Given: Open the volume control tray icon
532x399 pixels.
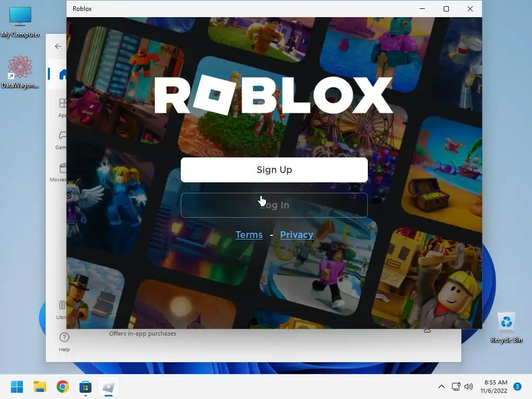Looking at the screenshot, I should click(469, 387).
